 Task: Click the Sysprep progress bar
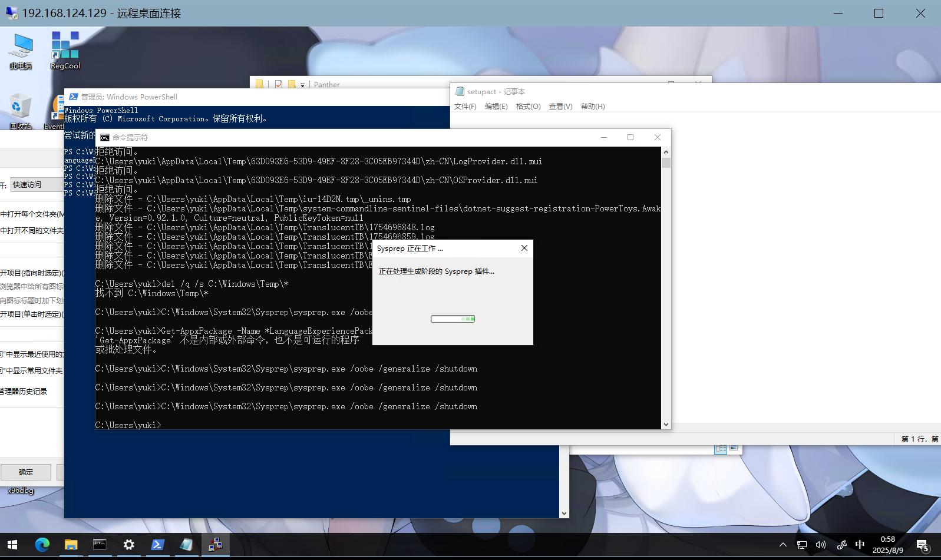point(453,319)
